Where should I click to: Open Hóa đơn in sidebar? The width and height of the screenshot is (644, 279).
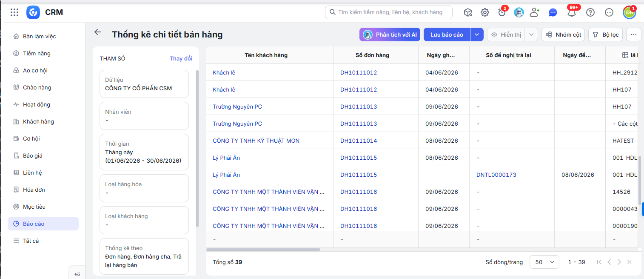43,190
